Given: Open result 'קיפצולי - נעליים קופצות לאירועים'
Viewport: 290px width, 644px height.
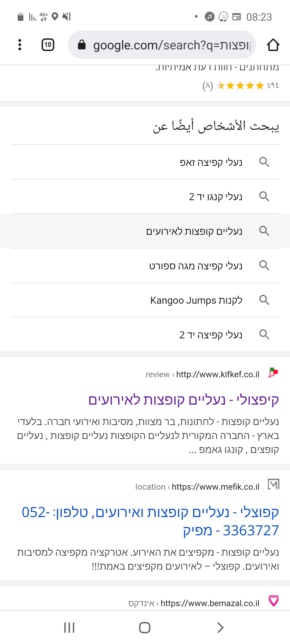Looking at the screenshot, I should point(183,400).
